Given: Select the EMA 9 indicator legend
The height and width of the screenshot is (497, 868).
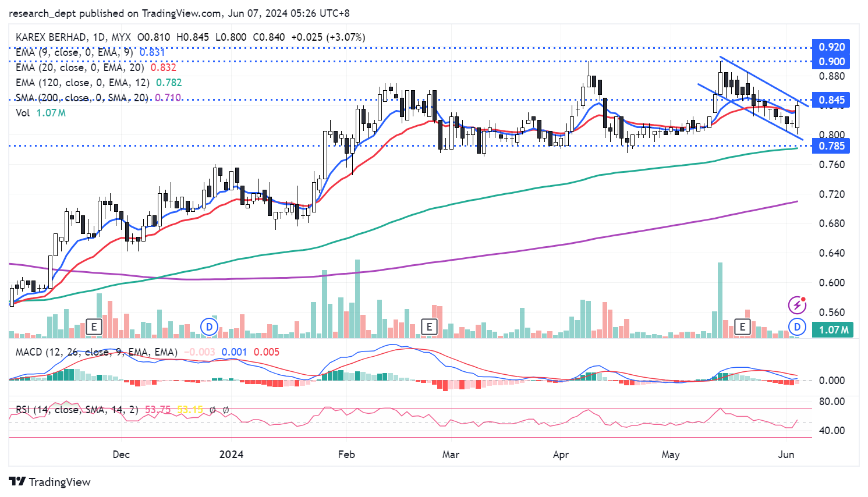Looking at the screenshot, I should [74, 52].
